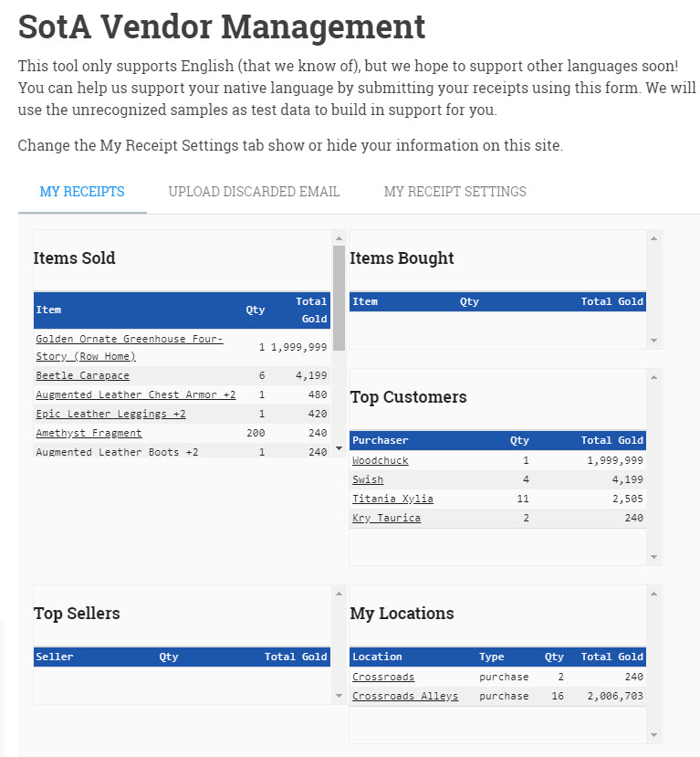Screen dimensions: 700x757
Task: Click the Top Customers scrollbar down arrow
Action: click(653, 557)
